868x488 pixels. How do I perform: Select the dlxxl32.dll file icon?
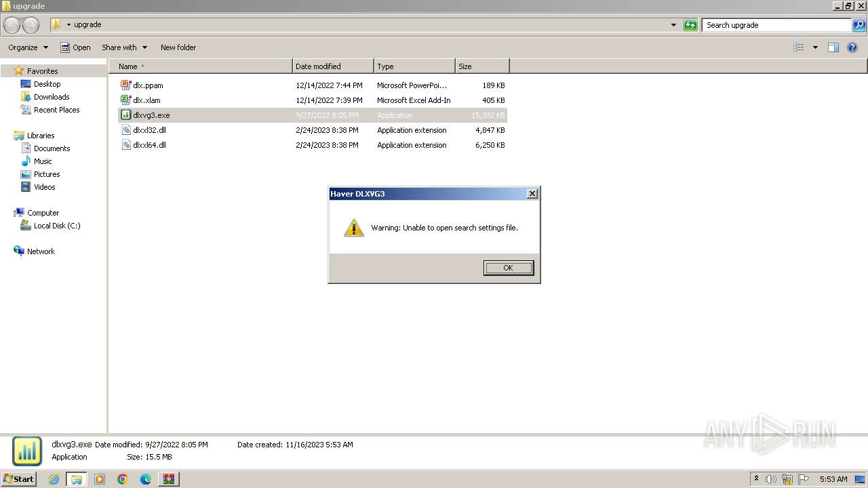125,130
